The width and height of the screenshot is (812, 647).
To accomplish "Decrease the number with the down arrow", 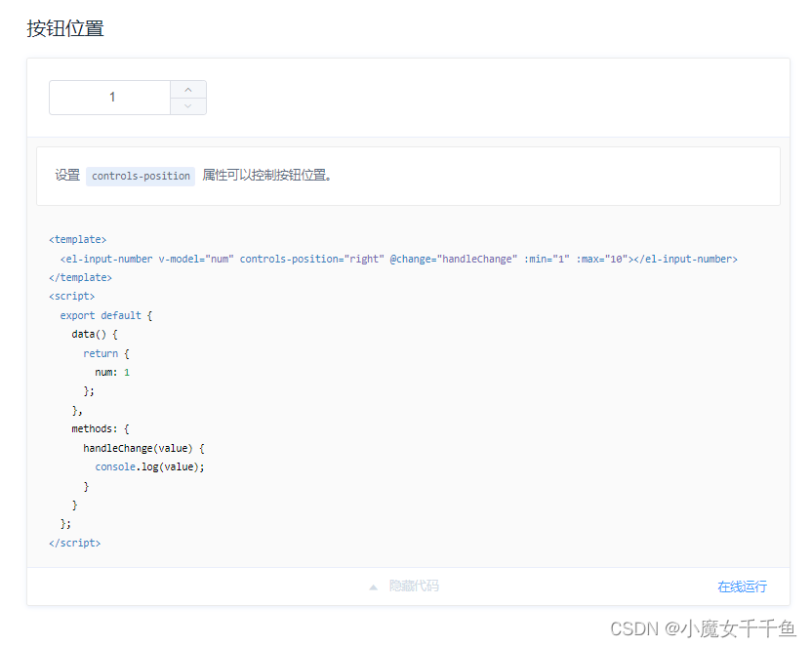I will (188, 106).
